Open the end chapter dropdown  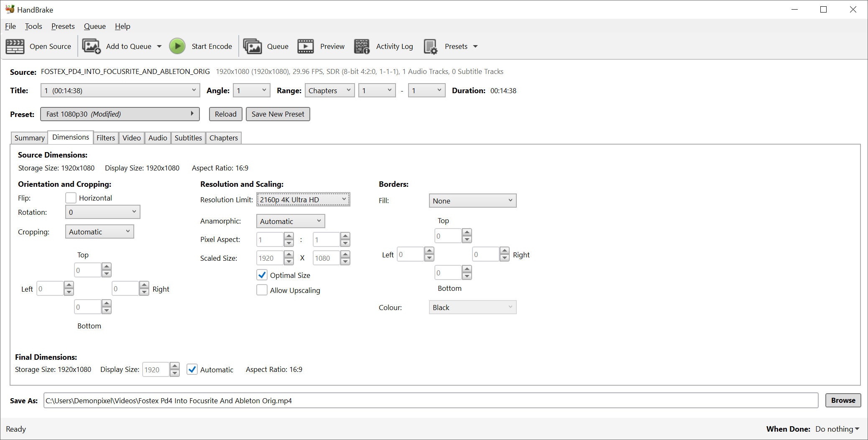click(426, 90)
